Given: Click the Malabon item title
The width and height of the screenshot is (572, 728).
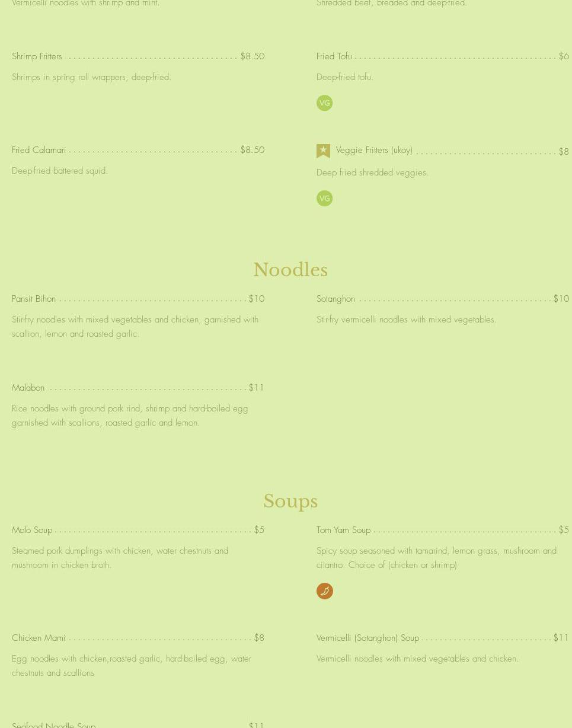Looking at the screenshot, I should click(x=28, y=388).
